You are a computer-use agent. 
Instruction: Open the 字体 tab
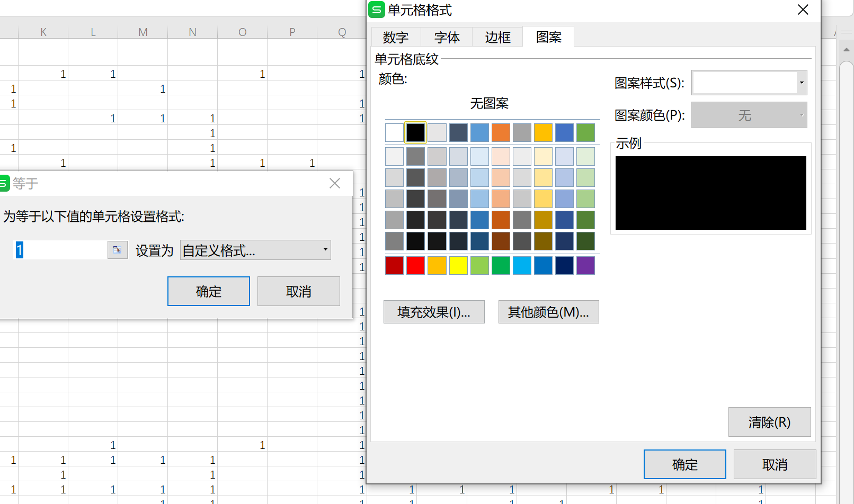[447, 38]
